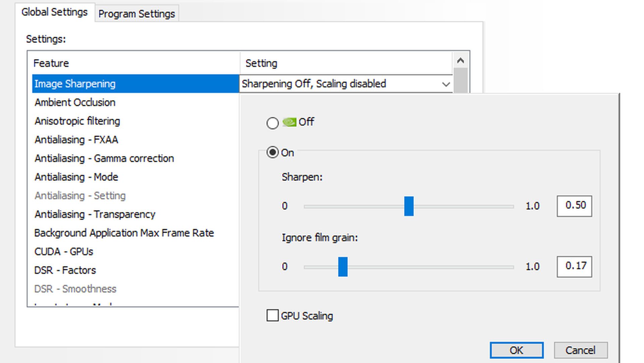Image resolution: width=644 pixels, height=363 pixels.
Task: Expand the Image Sharpening setting dropdown
Action: 445,84
